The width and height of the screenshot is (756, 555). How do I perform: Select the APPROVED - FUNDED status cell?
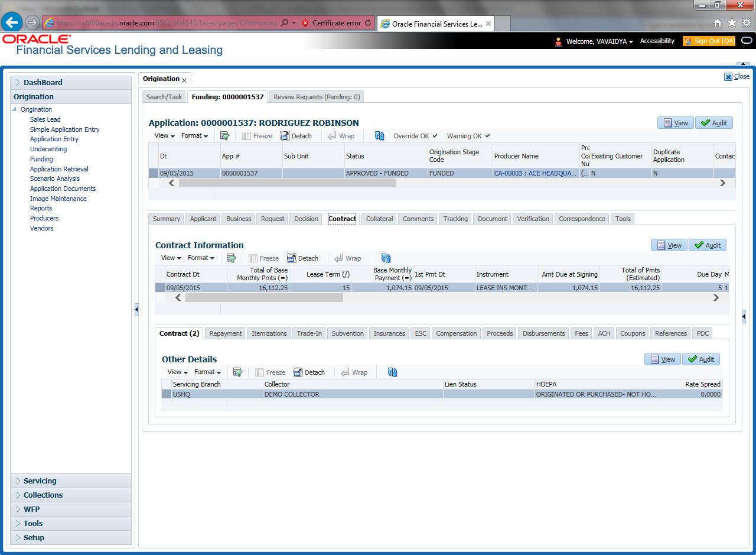(386, 173)
